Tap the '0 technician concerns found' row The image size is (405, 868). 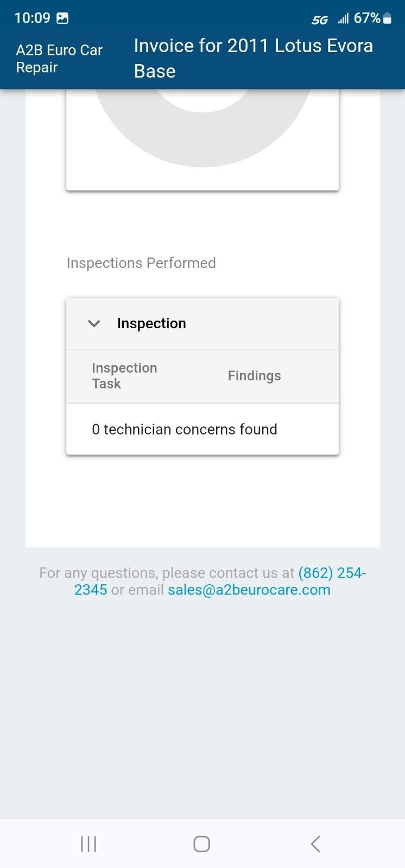[185, 430]
